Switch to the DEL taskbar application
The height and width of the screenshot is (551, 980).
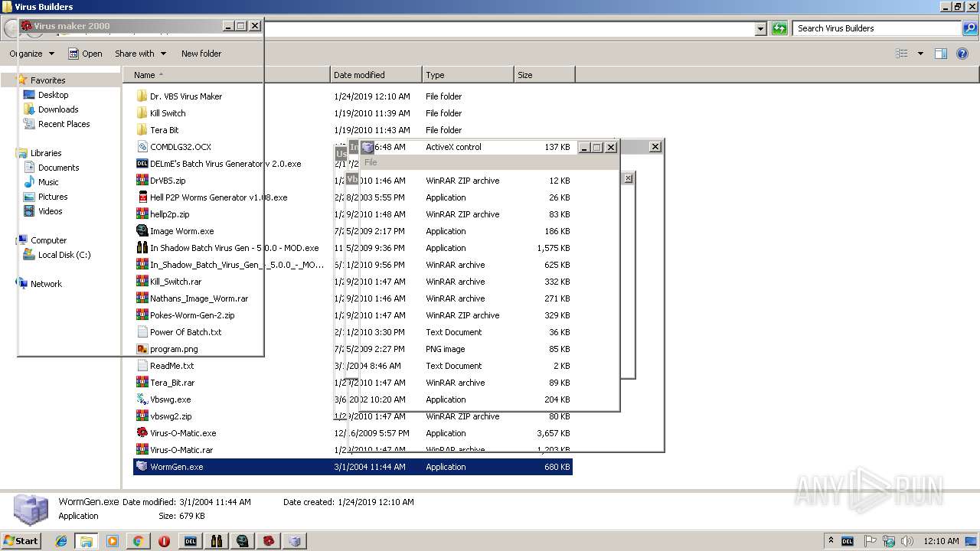(x=191, y=541)
